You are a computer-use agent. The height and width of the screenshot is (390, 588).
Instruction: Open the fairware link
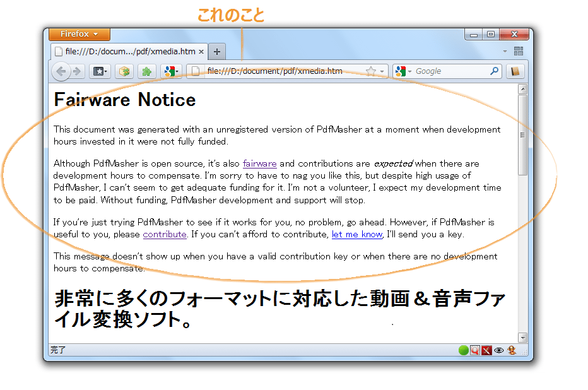[x=259, y=163]
